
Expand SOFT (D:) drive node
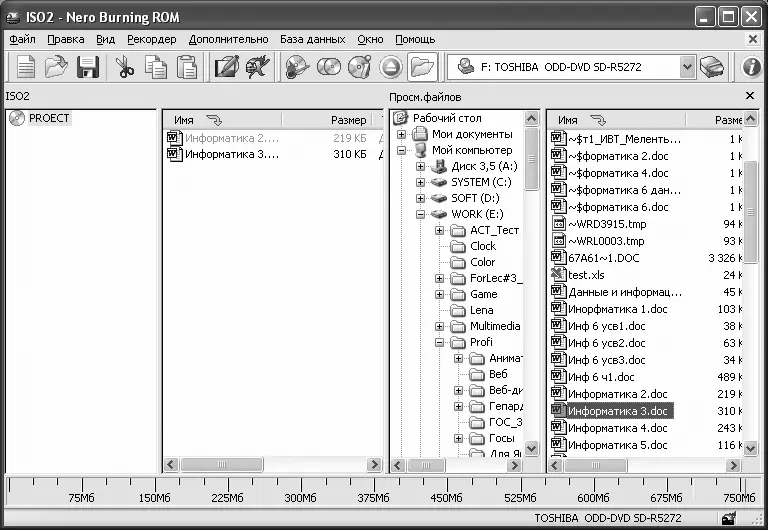coord(420,198)
